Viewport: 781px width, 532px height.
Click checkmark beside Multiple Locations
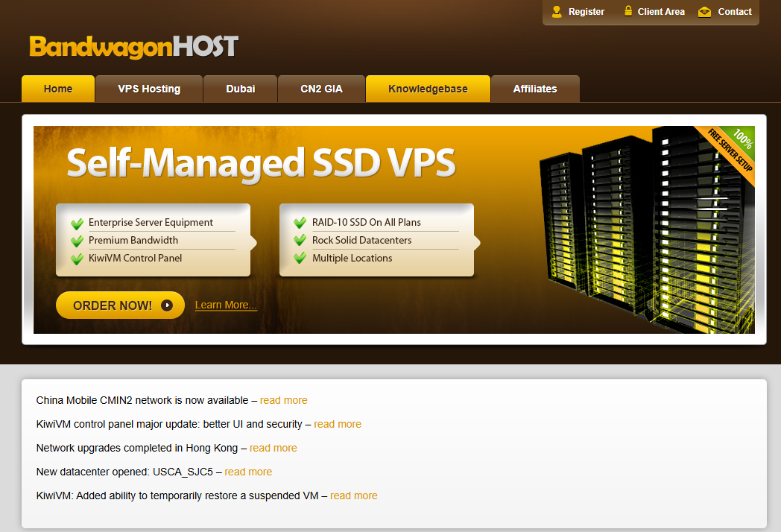point(300,258)
